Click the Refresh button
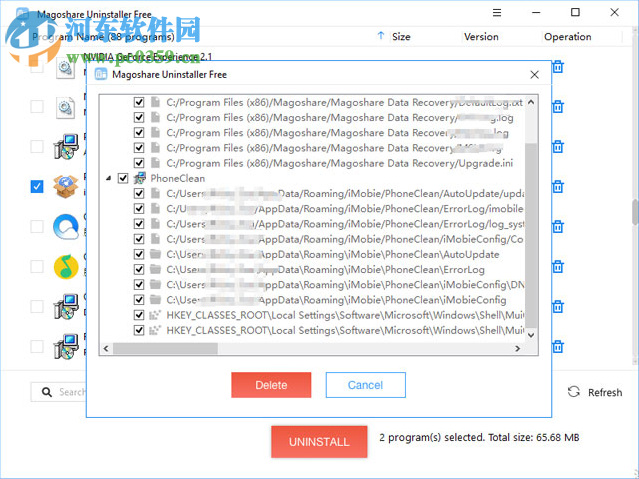Viewport: 639px width, 479px height. point(595,392)
